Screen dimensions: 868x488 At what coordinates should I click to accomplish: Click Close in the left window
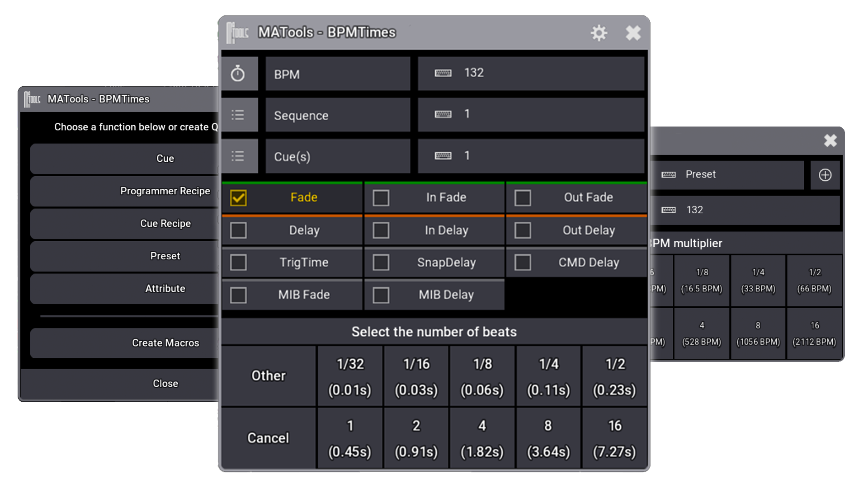(120, 384)
